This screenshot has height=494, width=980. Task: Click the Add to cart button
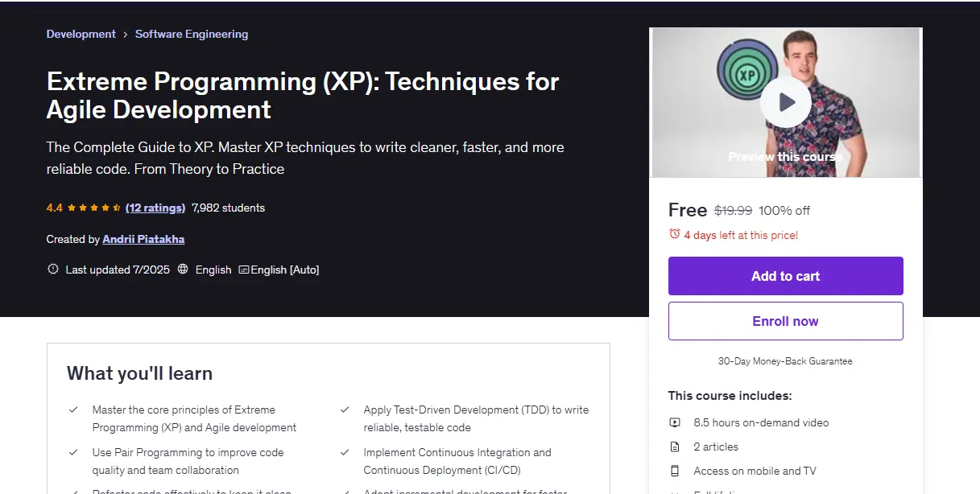click(x=785, y=276)
